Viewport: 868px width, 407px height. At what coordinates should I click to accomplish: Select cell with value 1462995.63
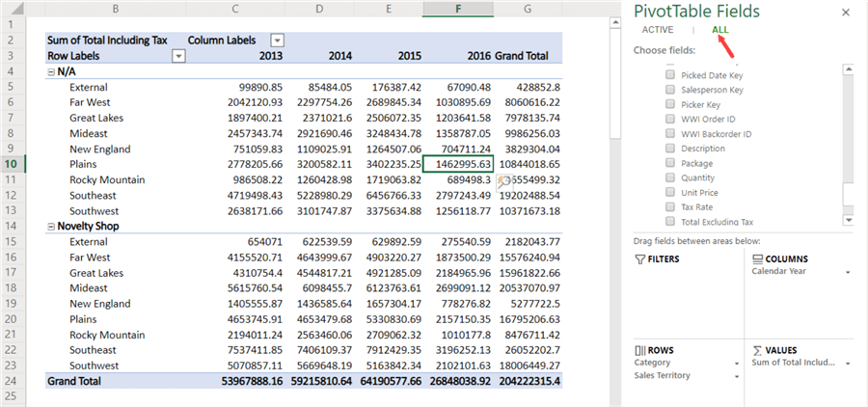458,165
